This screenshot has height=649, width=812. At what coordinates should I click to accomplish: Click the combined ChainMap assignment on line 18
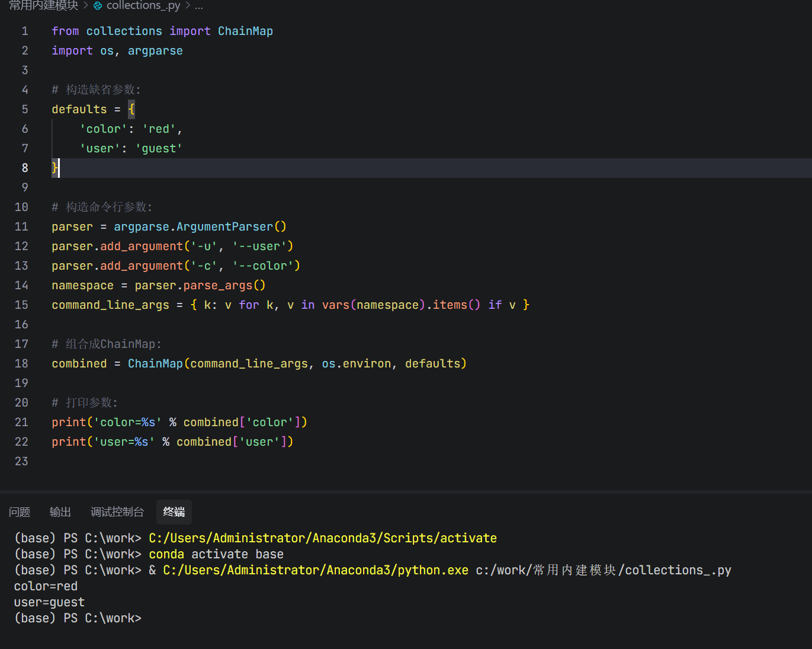pos(79,363)
